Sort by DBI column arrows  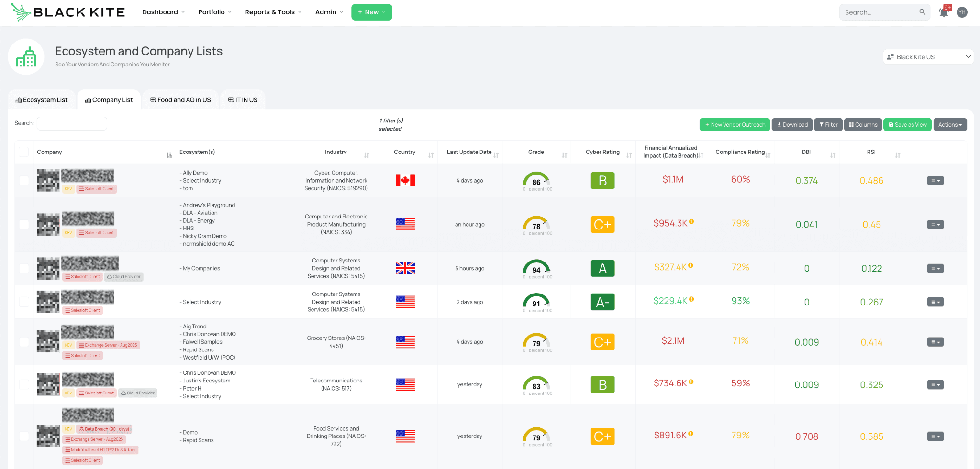833,155
